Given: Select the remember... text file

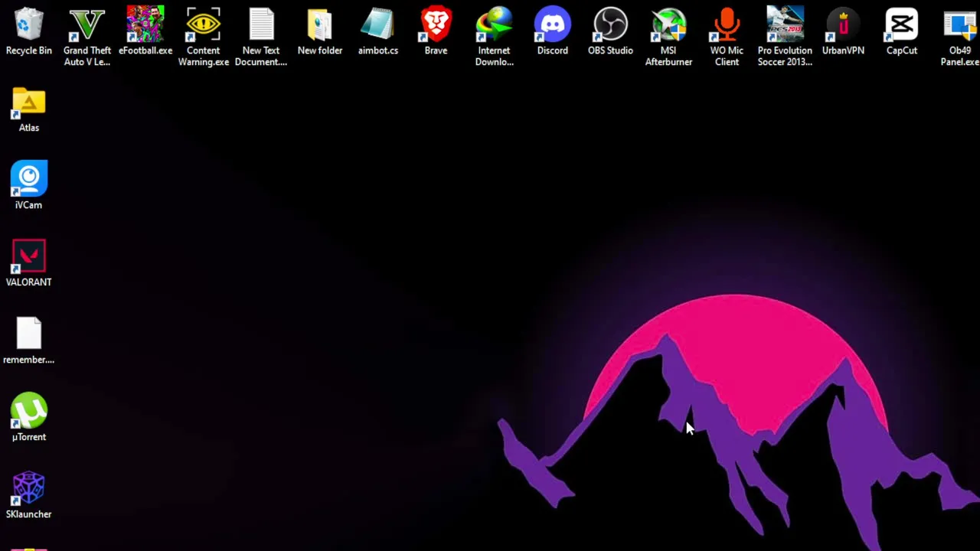Looking at the screenshot, I should pos(29,341).
